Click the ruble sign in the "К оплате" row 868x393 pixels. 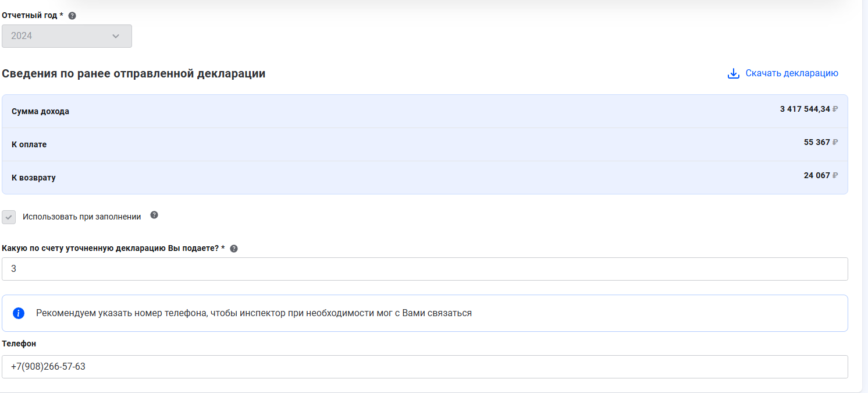tap(835, 142)
